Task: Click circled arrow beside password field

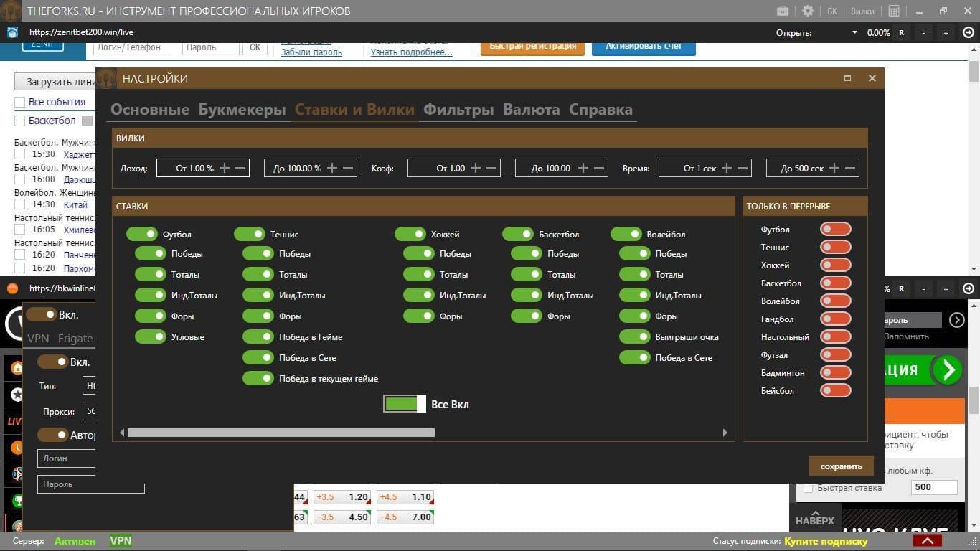Action: 956,320
